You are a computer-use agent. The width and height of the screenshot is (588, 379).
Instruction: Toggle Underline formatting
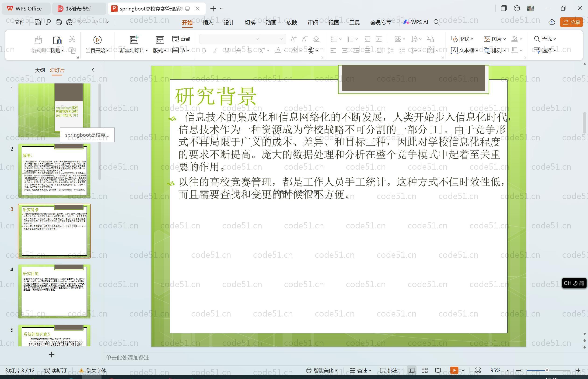227,50
